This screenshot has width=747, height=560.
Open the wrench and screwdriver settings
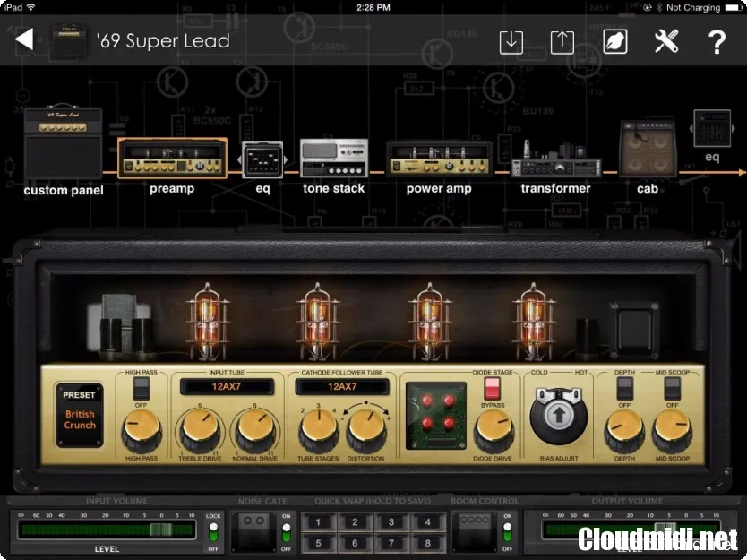click(666, 41)
